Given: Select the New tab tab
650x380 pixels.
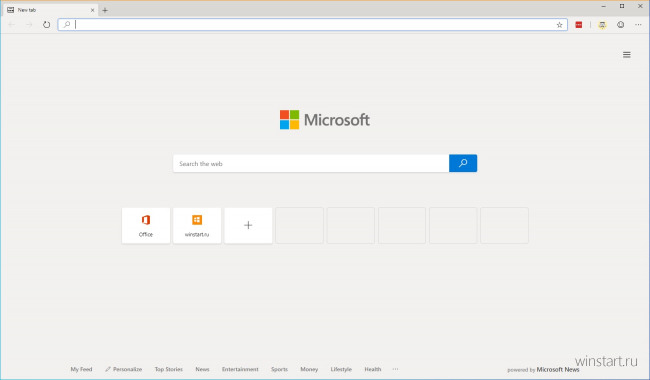Looking at the screenshot, I should point(50,10).
